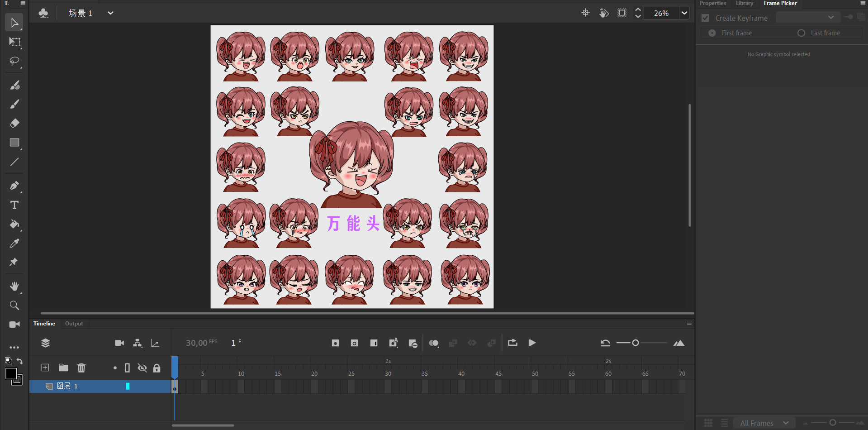The height and width of the screenshot is (430, 868).
Task: Open the Output tab
Action: pyautogui.click(x=74, y=324)
